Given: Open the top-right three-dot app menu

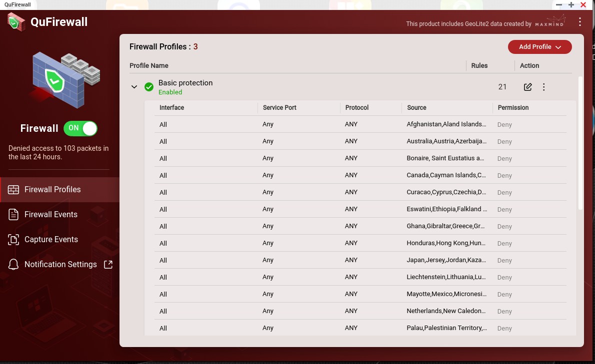Looking at the screenshot, I should (x=579, y=22).
